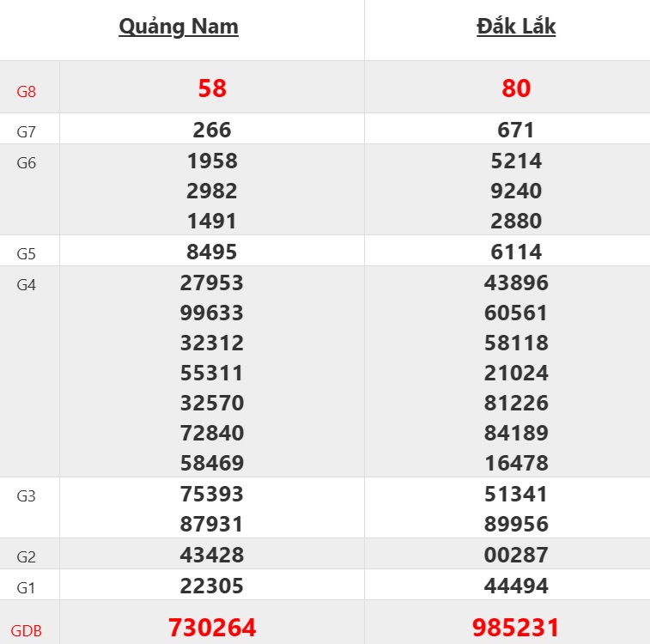Click the G8 prize row label
Viewport: 650px width, 644px height.
tap(27, 91)
